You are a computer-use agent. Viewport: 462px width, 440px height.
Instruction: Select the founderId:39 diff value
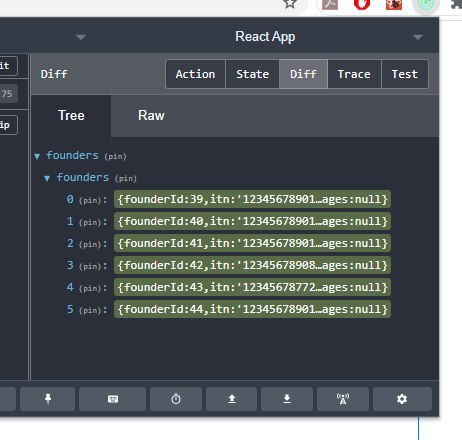click(x=252, y=199)
